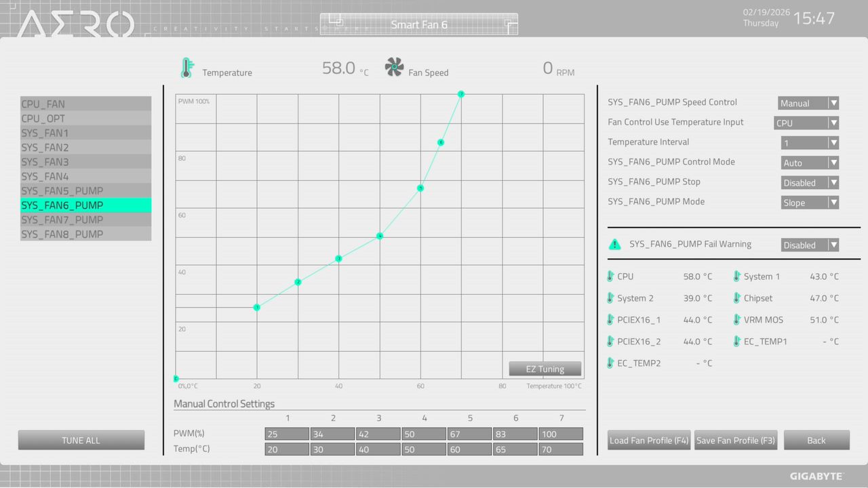Select SYS_FAN5_PUMP in the fan list
868x488 pixels.
point(85,190)
